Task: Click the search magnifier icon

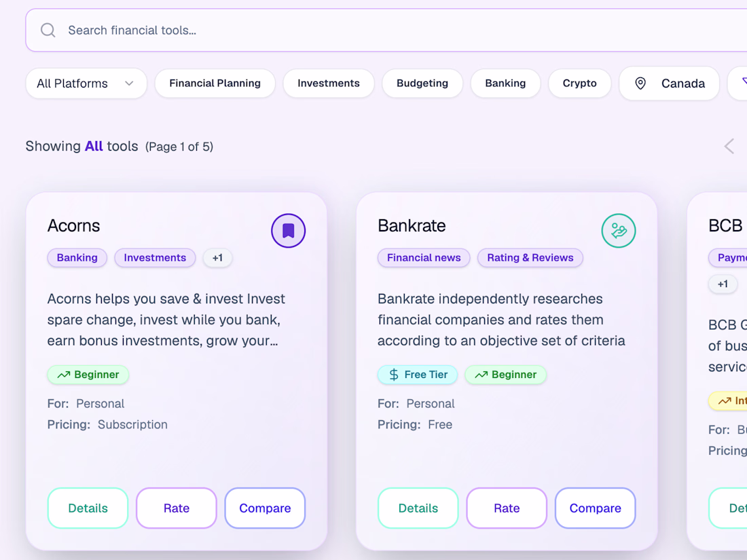Action: click(x=48, y=31)
